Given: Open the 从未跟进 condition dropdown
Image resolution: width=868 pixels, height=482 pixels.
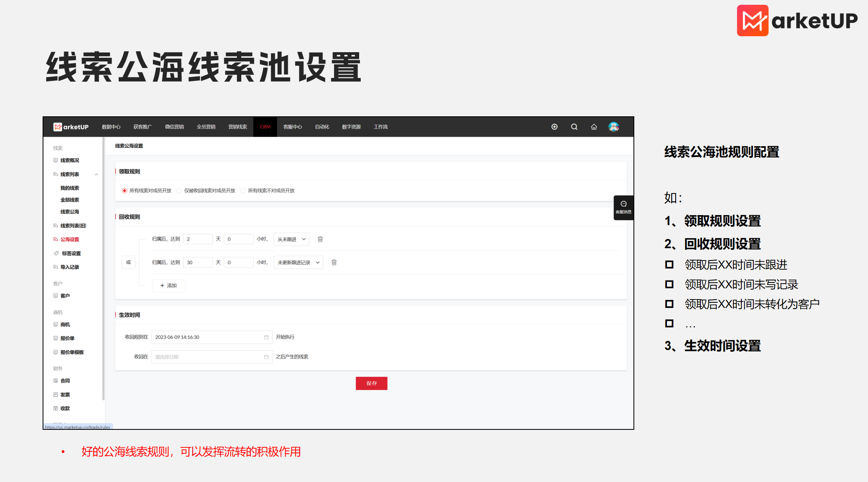Looking at the screenshot, I should coord(291,239).
